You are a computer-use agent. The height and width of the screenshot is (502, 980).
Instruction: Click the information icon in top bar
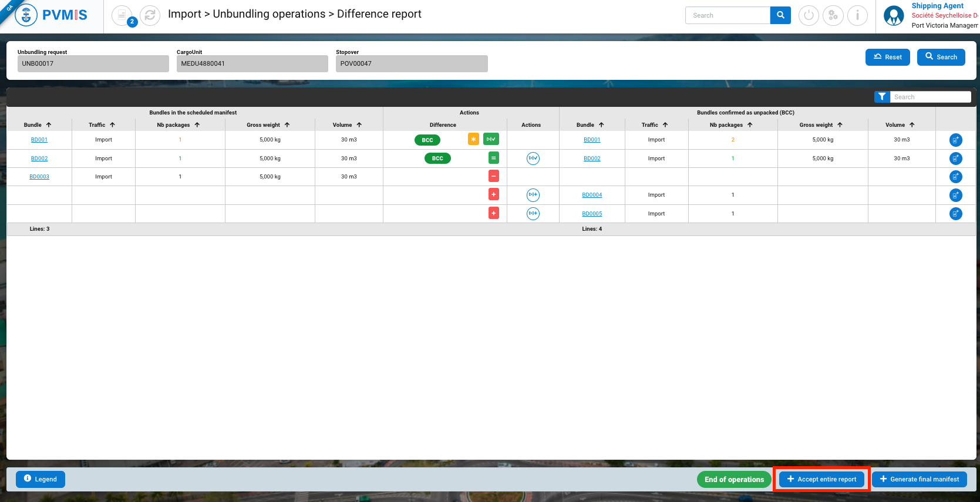(857, 16)
